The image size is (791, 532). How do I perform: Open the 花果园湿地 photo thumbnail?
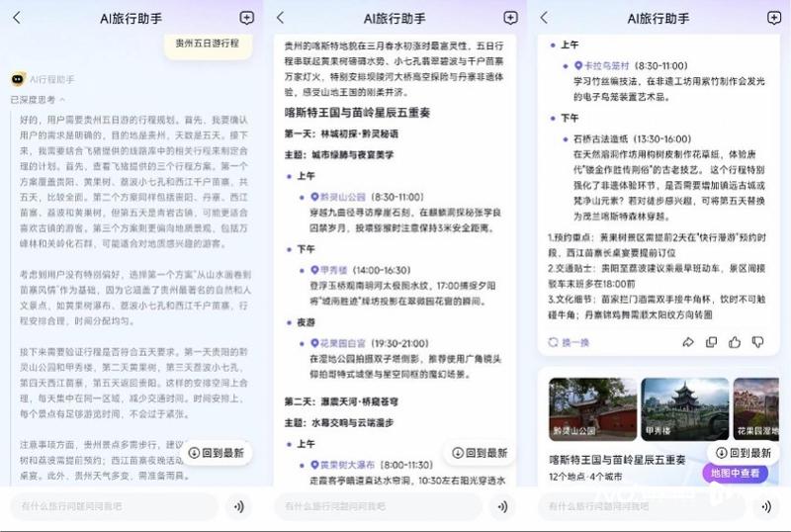coord(756,408)
